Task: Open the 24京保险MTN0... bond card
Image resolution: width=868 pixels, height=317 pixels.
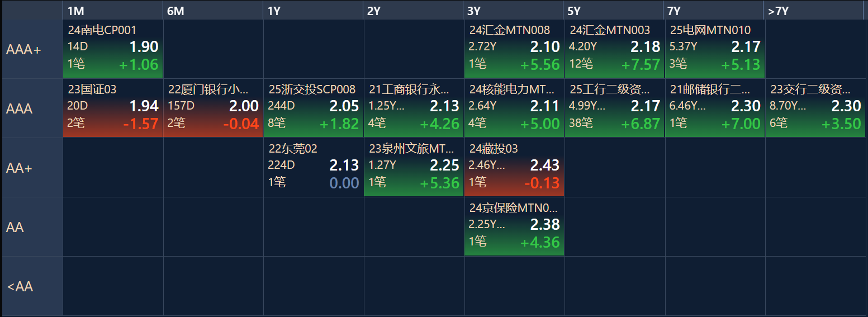Action: tap(514, 227)
